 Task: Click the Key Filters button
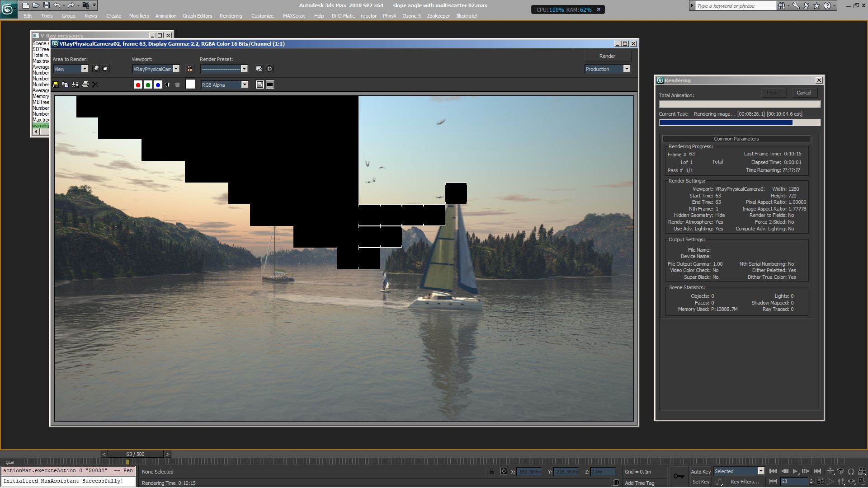click(x=744, y=482)
